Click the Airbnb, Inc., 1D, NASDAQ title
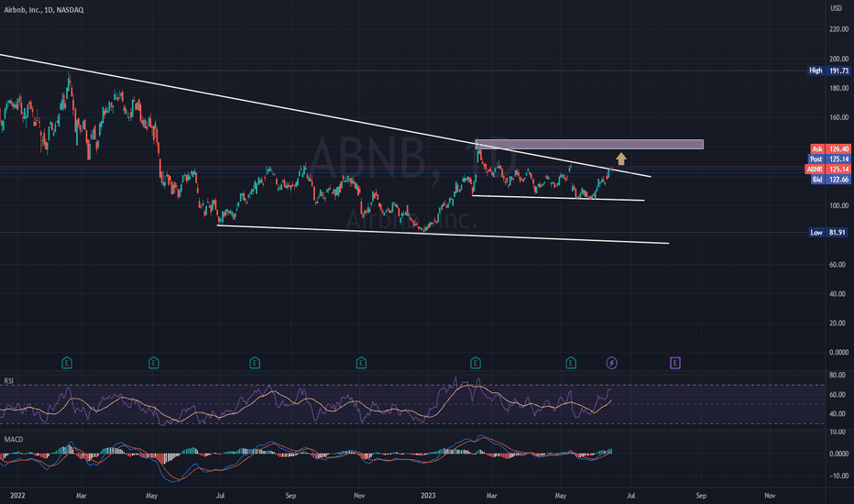854x504 pixels. pos(44,10)
